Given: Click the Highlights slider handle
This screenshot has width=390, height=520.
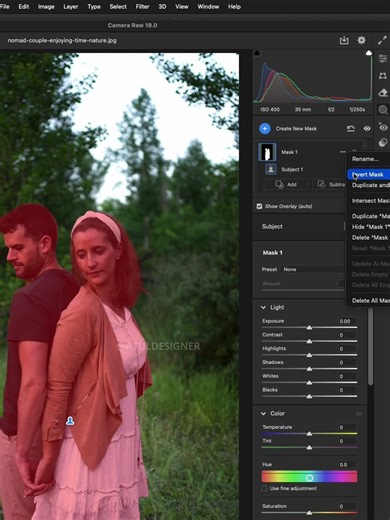Looking at the screenshot, I should coord(309,355).
